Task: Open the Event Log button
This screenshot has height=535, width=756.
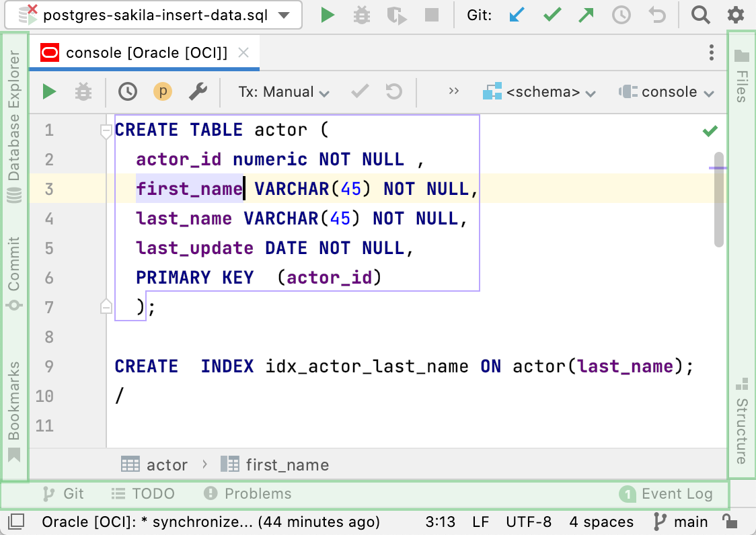Action: 666,494
